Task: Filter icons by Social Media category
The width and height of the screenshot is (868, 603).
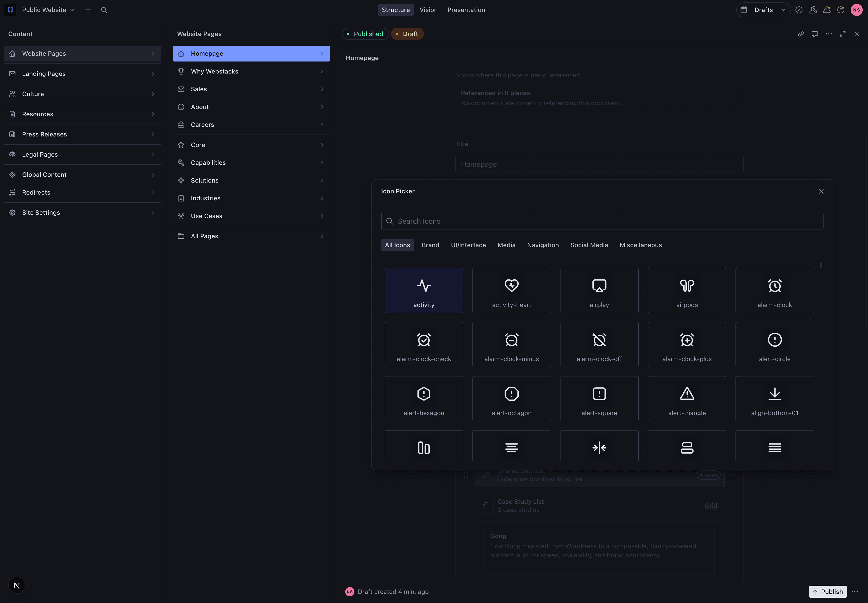Action: tap(589, 245)
